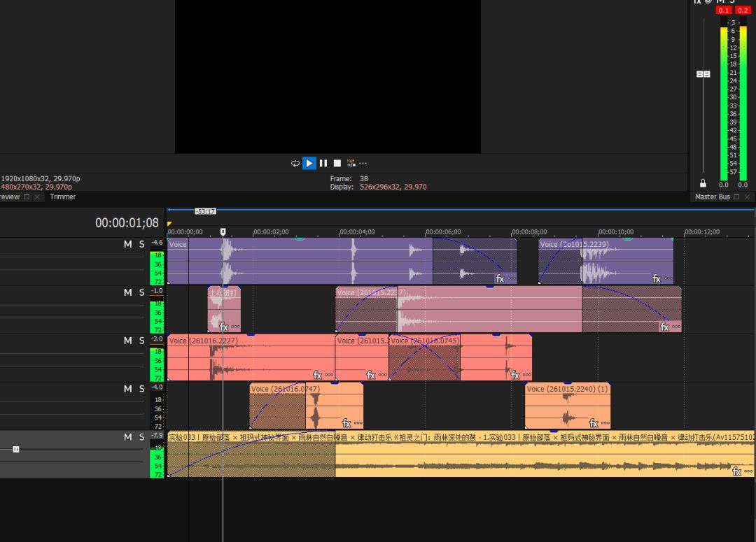This screenshot has width=756, height=542.
Task: Open event FX on the Voice (261015.2239) clip
Action: pos(656,278)
